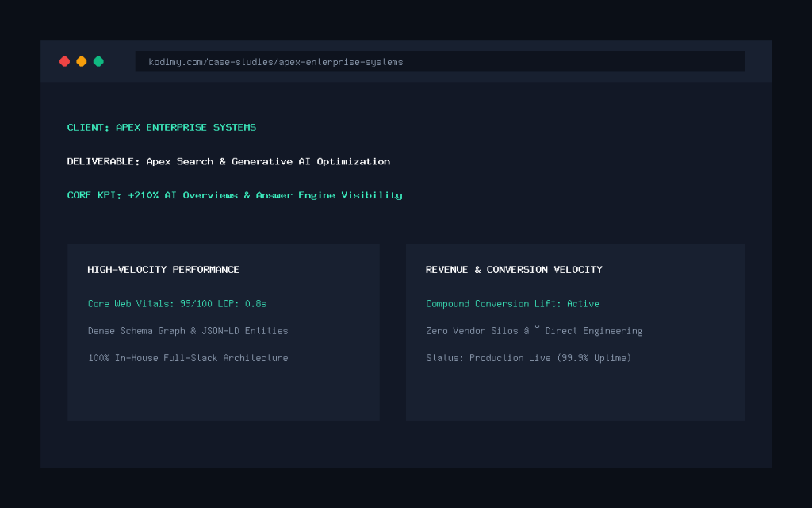Screen dimensions: 812x508
Task: Click the REVENUE & CONVERSION VELOCITY heading
Action: (514, 270)
